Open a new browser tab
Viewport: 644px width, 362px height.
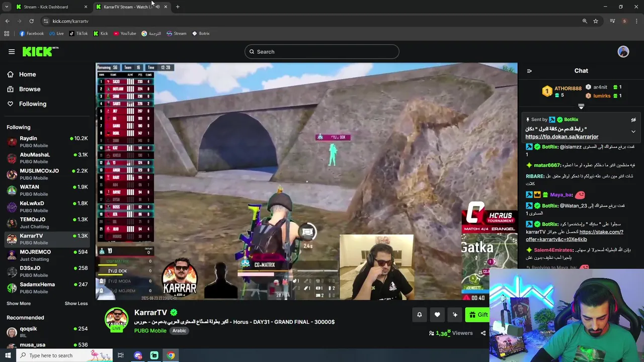(178, 7)
